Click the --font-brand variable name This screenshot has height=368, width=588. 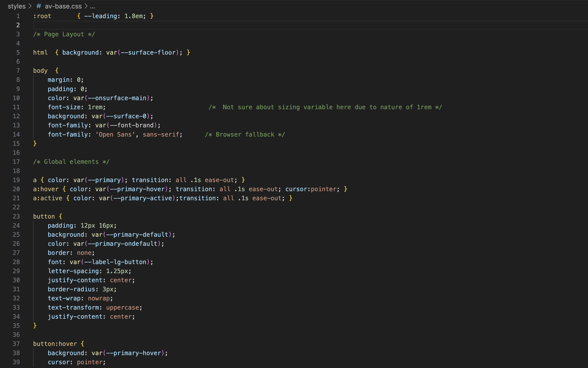click(x=132, y=125)
